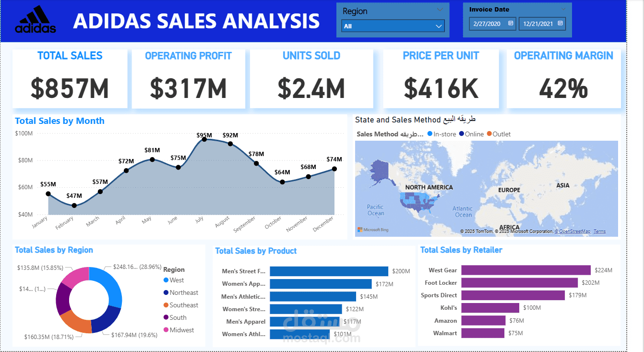Click the Microsoft Bing logo on map
Screen dimensions: 644x352
point(373,230)
